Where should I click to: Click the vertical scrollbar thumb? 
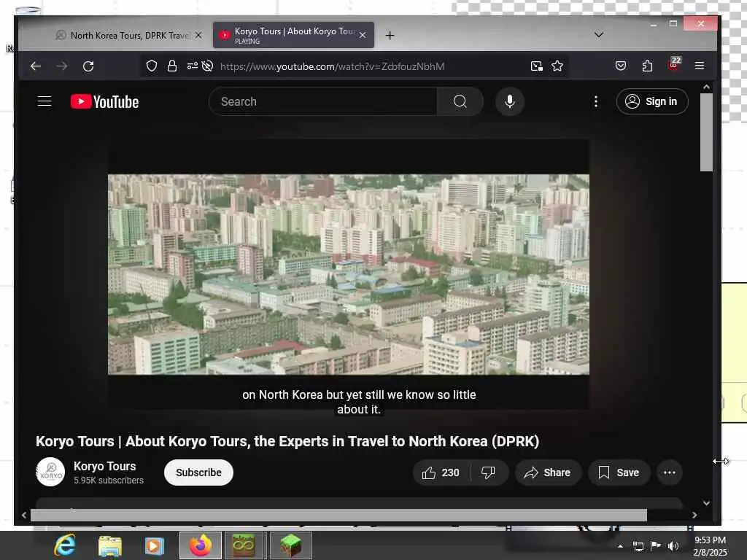[x=706, y=132]
